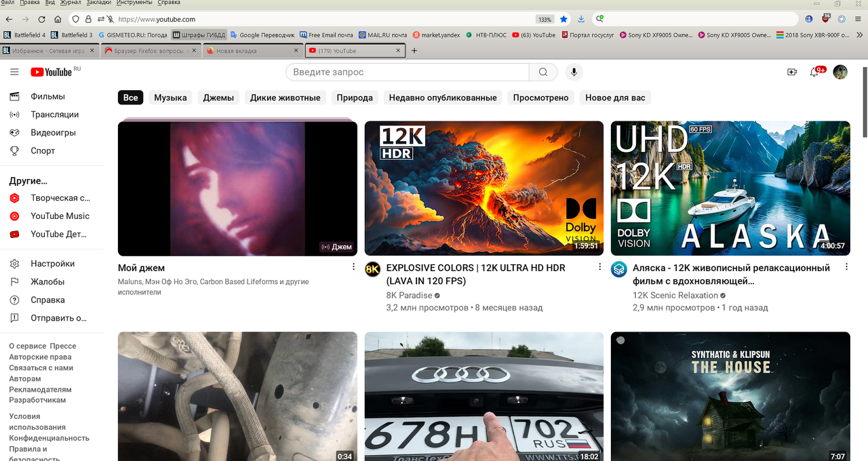Open the notifications bell
Viewport: 868px width, 461px height.
(x=815, y=72)
